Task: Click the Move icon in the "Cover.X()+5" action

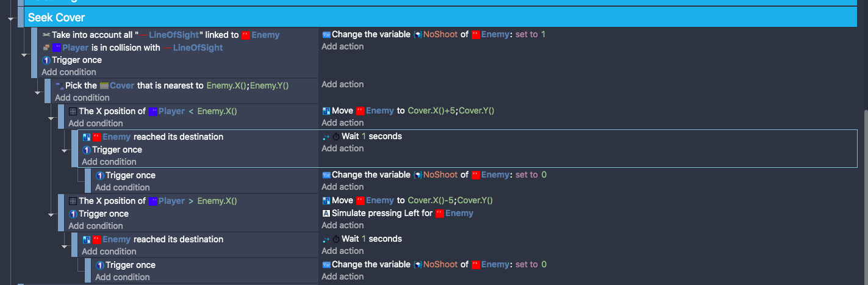Action: [x=326, y=111]
